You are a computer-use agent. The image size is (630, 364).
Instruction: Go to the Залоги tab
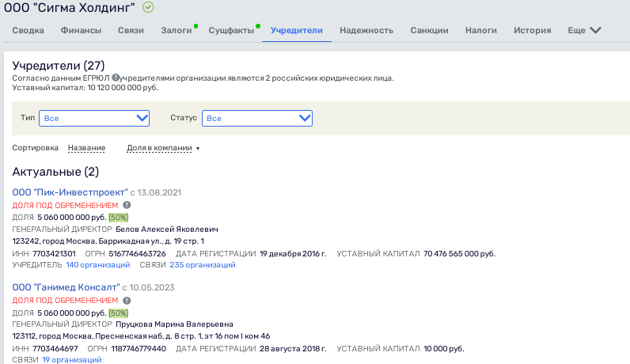click(176, 31)
